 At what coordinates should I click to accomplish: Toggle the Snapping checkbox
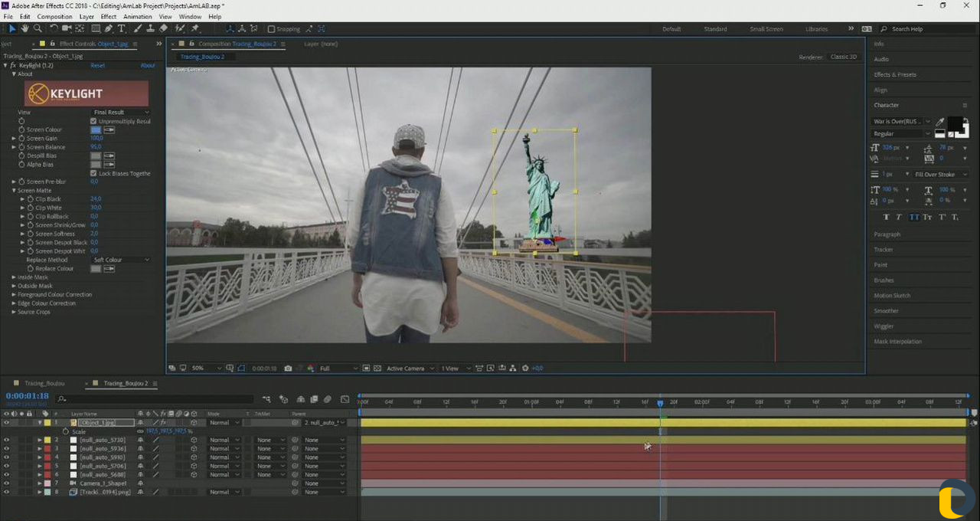[x=271, y=29]
